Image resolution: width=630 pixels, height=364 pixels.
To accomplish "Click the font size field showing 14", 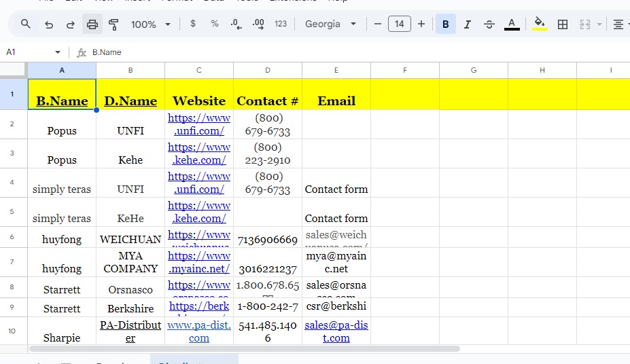I will [x=400, y=24].
